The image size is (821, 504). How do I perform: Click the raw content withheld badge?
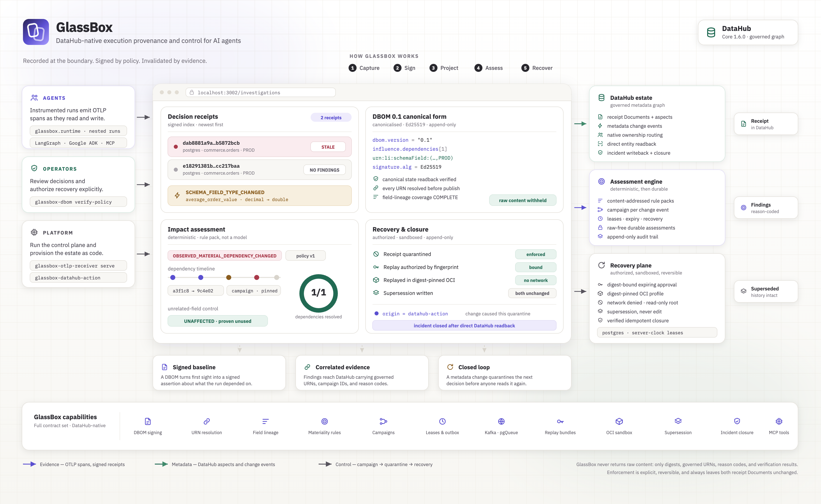click(523, 200)
